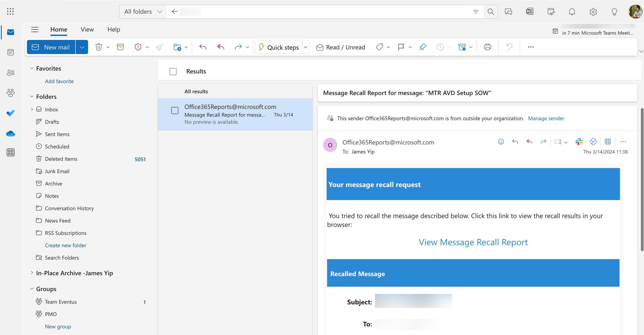Switch to the View tab
644x335 pixels.
87,29
